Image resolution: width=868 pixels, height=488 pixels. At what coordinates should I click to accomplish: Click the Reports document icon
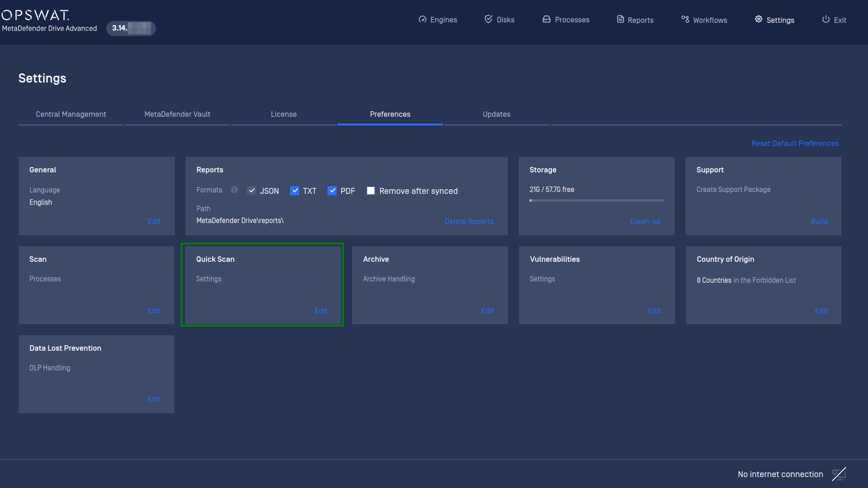point(620,19)
